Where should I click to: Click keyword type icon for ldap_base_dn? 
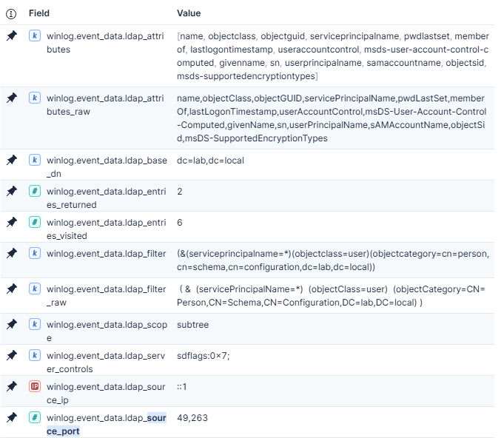click(35, 160)
